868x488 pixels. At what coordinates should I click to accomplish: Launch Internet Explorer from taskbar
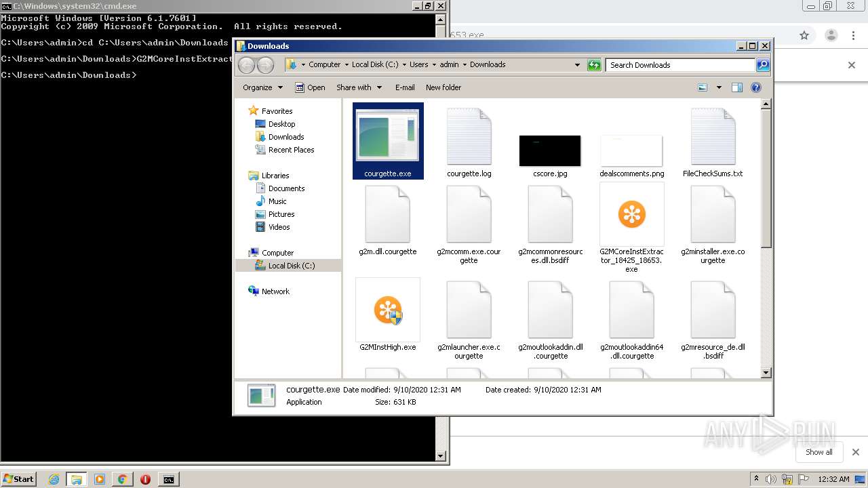54,479
